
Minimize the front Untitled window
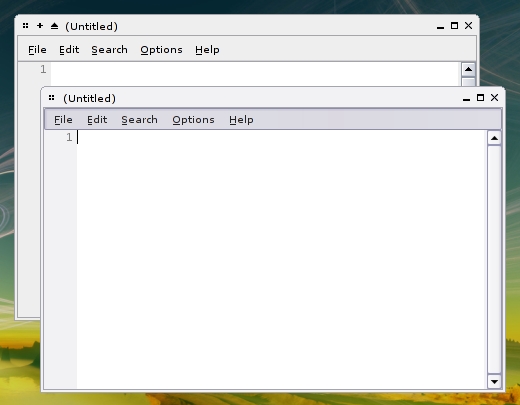click(466, 98)
